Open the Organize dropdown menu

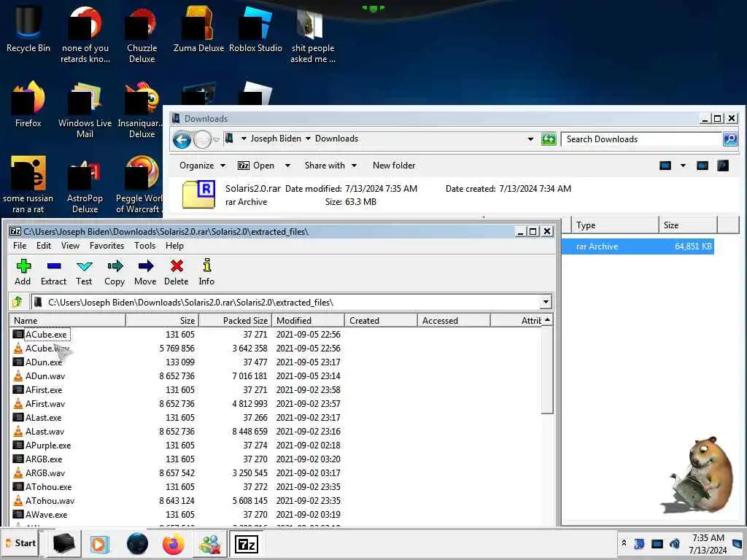pos(202,166)
